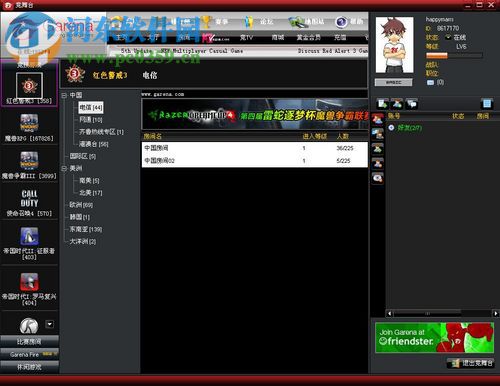The height and width of the screenshot is (386, 500).
Task: Open the 比赛房间 sidebar section
Action: pos(29,341)
